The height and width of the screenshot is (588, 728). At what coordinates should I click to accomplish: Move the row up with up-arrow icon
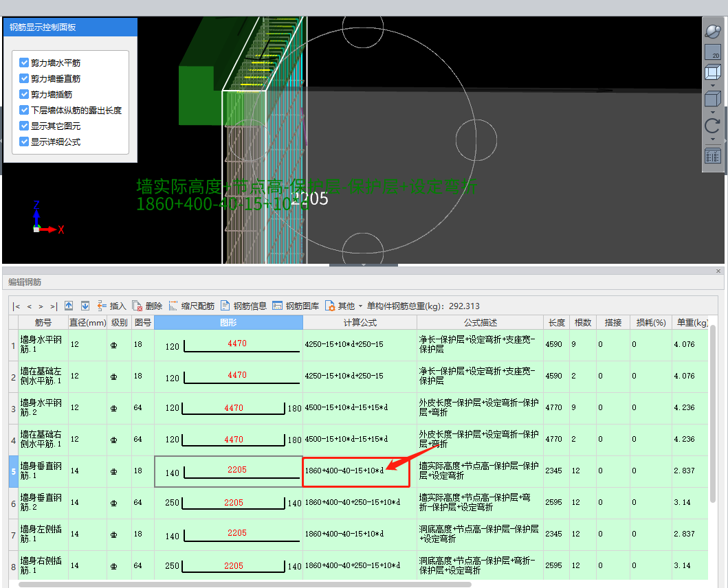coord(69,306)
